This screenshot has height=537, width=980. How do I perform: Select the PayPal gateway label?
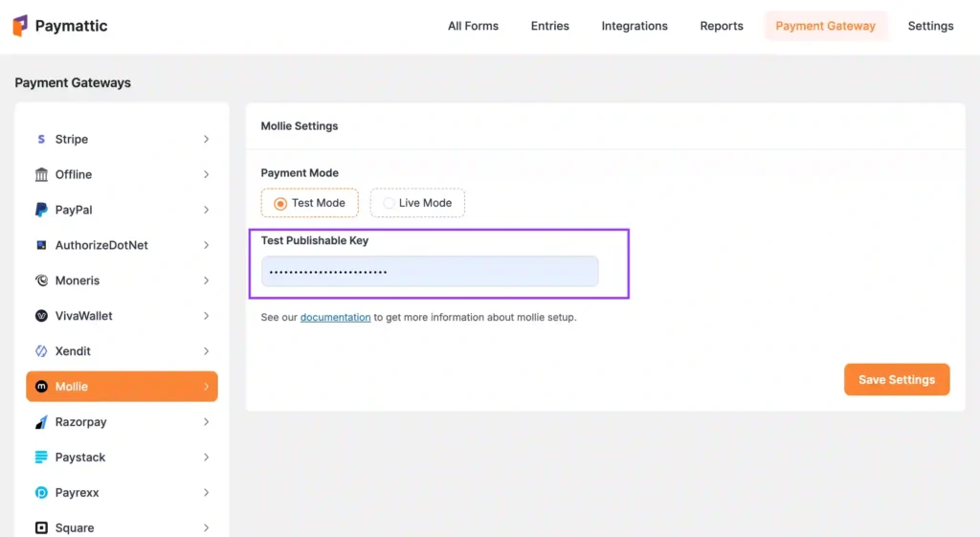click(x=74, y=210)
